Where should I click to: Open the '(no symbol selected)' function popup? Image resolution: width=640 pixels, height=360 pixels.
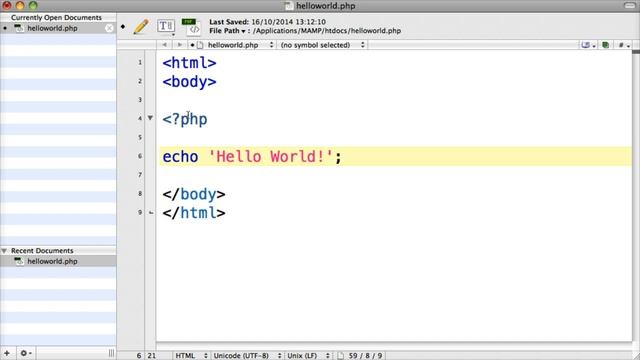tap(322, 45)
